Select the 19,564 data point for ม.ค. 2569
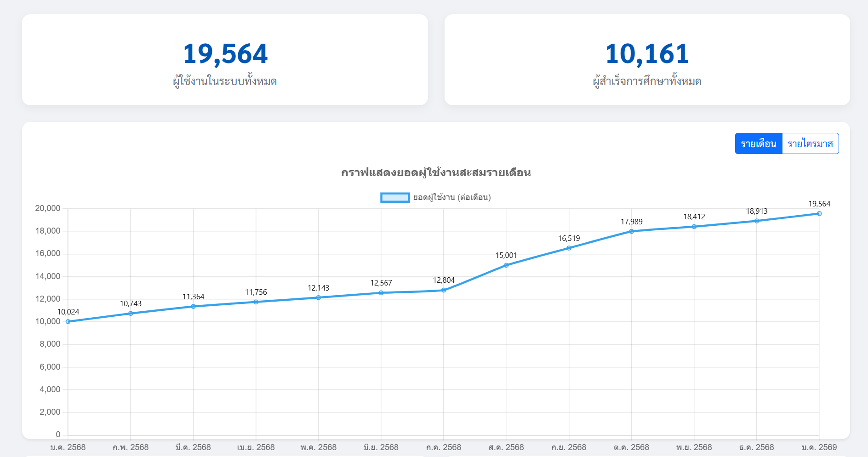Viewport: 868px width, 457px height. (819, 213)
